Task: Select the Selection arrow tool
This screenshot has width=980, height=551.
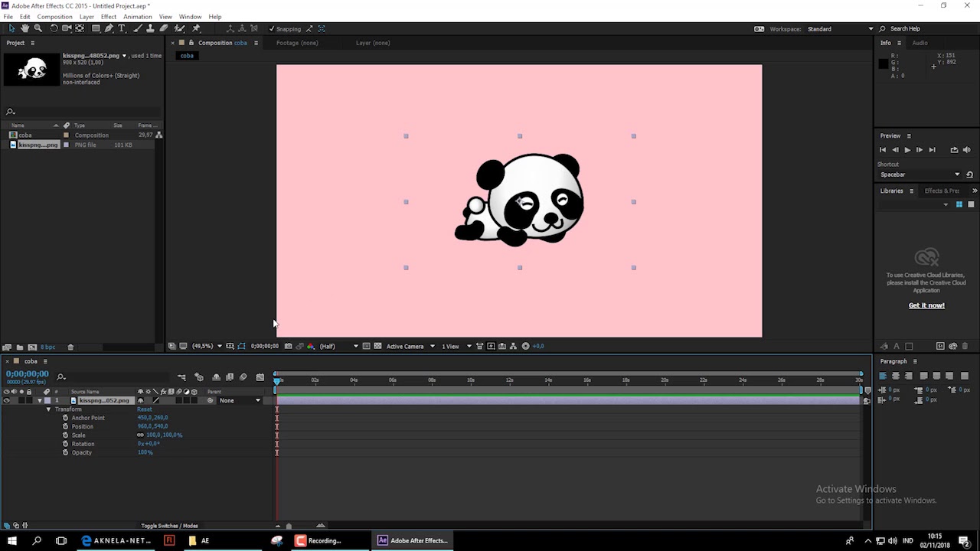Action: click(x=11, y=28)
